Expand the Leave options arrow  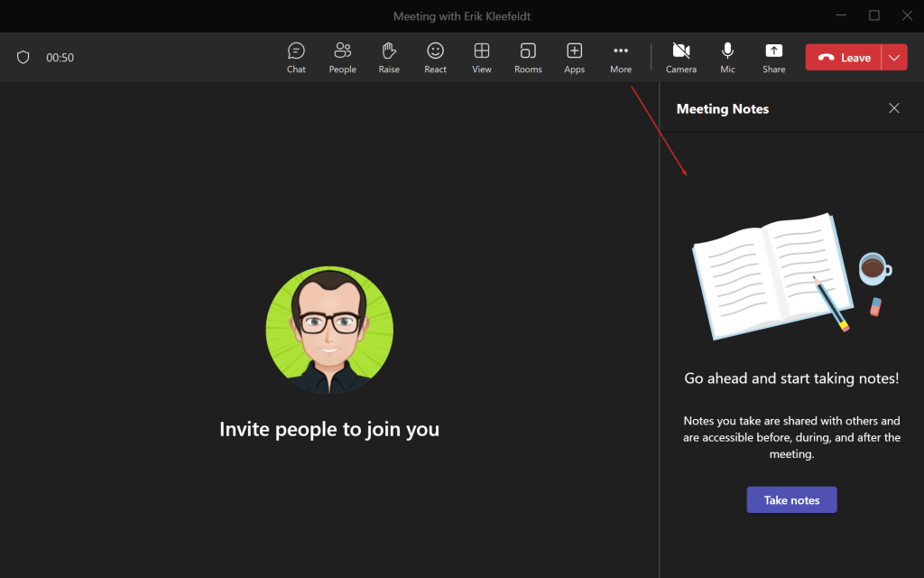tap(894, 57)
